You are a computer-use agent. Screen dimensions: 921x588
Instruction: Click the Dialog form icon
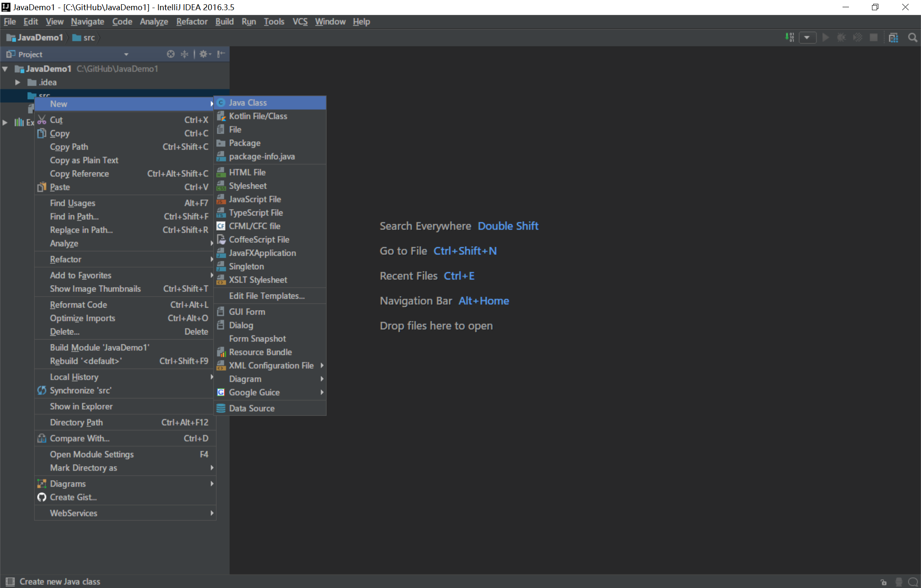221,325
